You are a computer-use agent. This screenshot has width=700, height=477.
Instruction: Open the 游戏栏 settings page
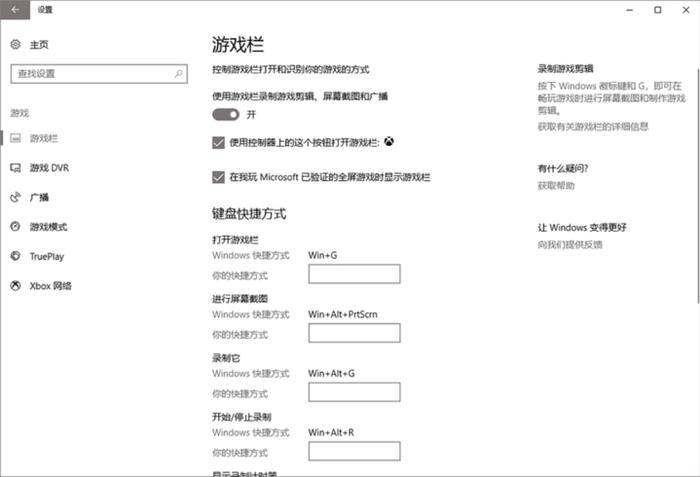44,138
